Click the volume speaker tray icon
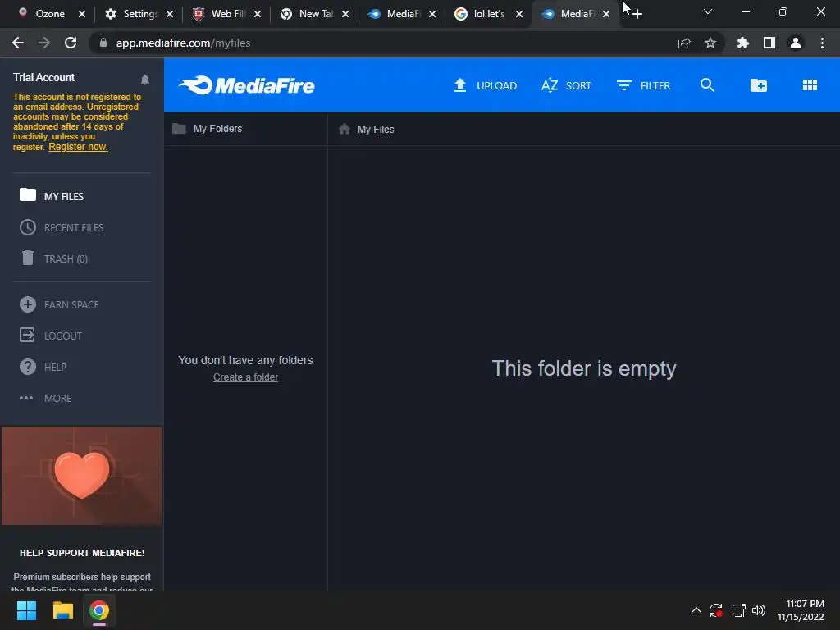The width and height of the screenshot is (840, 630). tap(759, 609)
